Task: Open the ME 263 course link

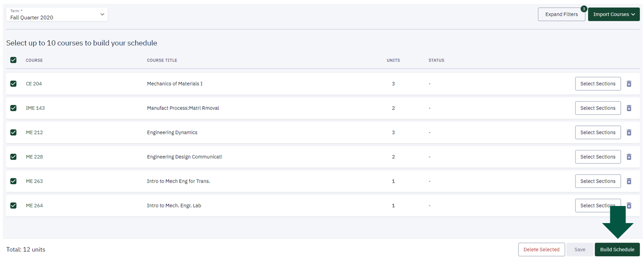Action: [34, 181]
